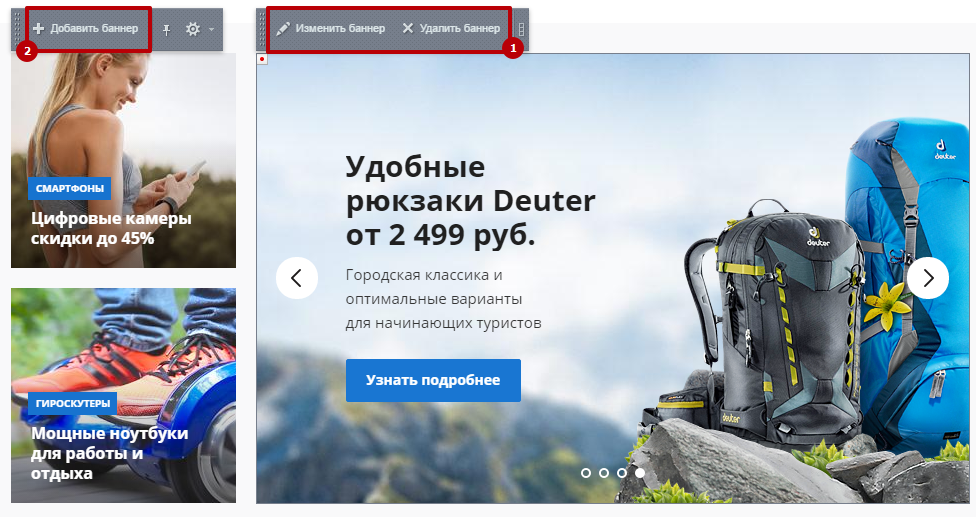This screenshot has height=517, width=976.
Task: Select the second slider pagination dot
Action: [x=604, y=473]
